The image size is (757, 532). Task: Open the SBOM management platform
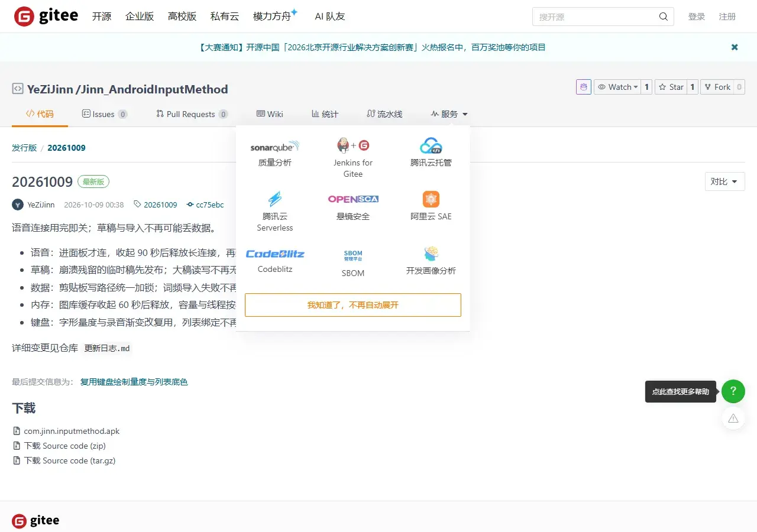353,262
